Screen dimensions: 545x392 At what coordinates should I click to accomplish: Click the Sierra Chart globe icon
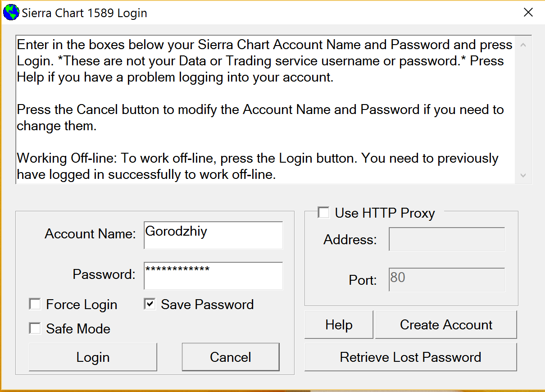[11, 12]
